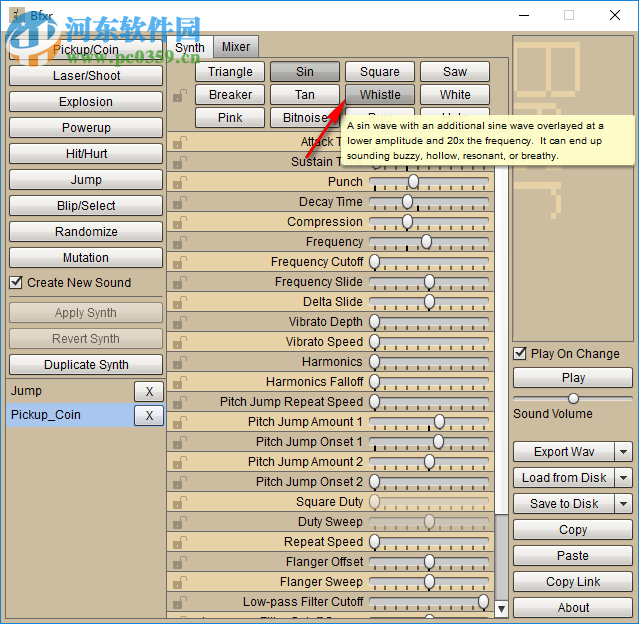Lock the Frequency Slide parameter
The image size is (639, 624).
(180, 282)
